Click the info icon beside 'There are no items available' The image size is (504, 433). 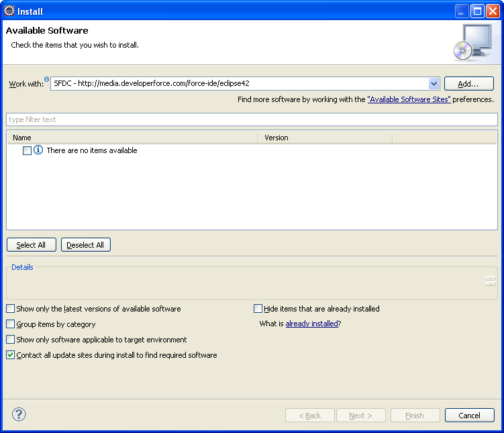pos(38,150)
